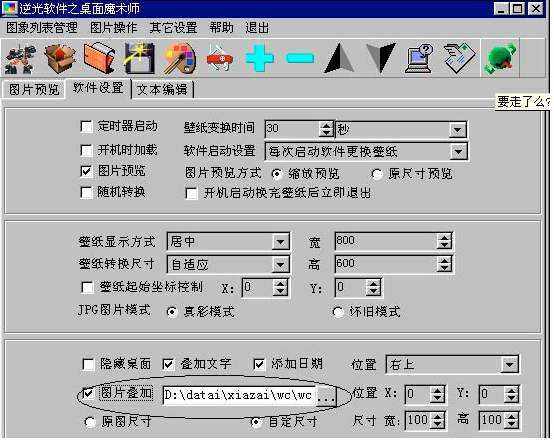Screen dimensions: 554x440
Task: Click the browse button beside the image path
Action: pos(326,396)
